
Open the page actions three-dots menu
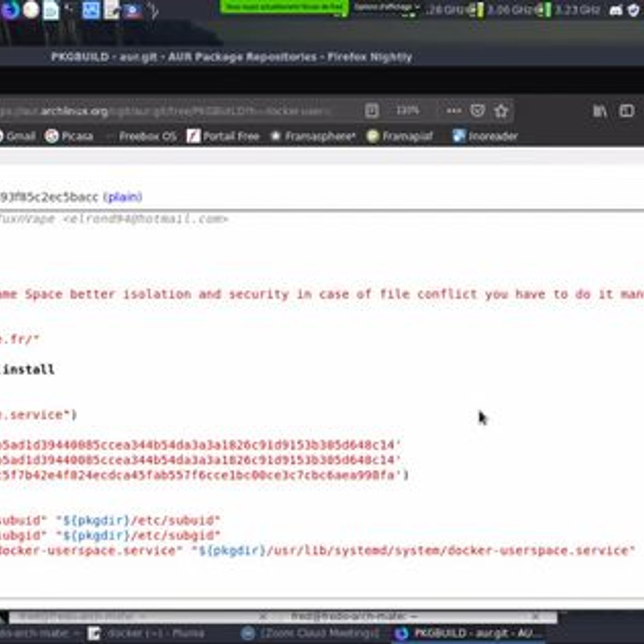[x=454, y=111]
